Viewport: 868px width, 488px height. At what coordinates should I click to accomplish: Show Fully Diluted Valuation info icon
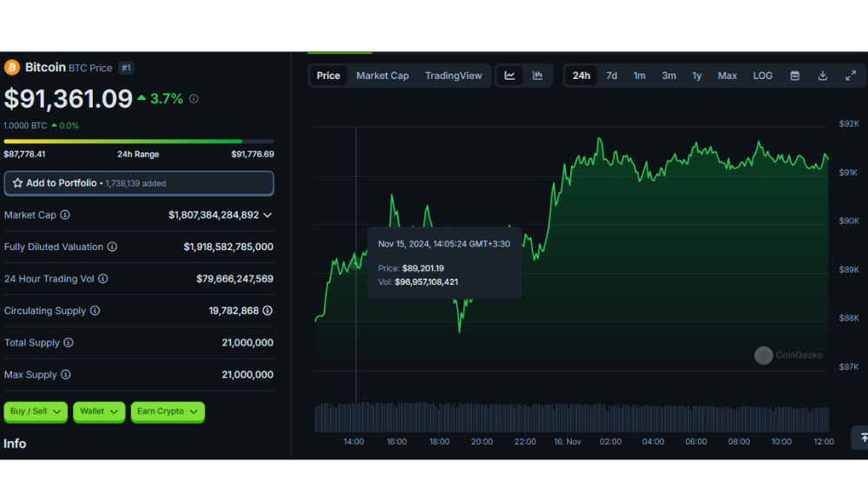(112, 247)
